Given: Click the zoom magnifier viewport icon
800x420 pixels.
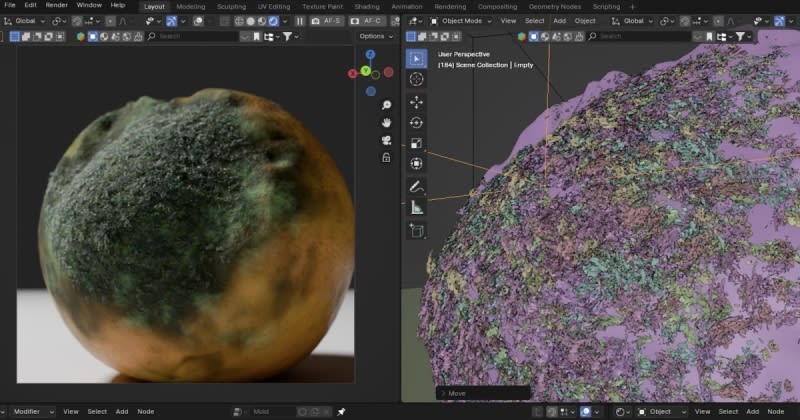Looking at the screenshot, I should pyautogui.click(x=386, y=105).
